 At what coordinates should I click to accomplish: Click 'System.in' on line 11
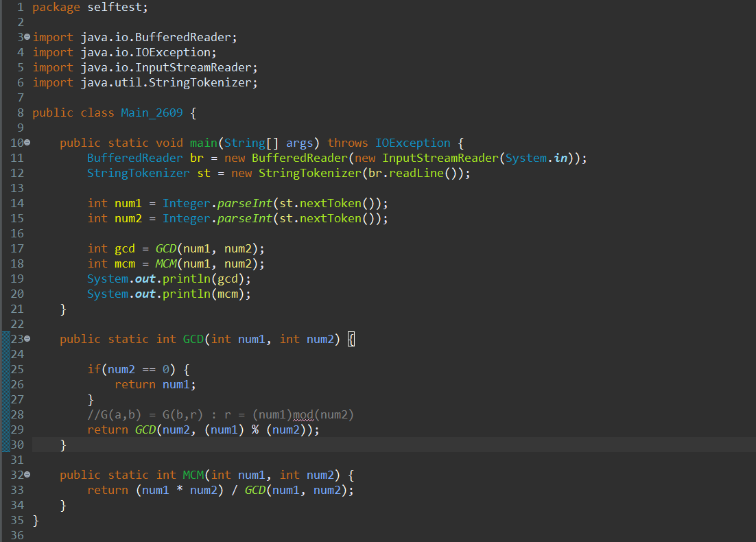536,158
